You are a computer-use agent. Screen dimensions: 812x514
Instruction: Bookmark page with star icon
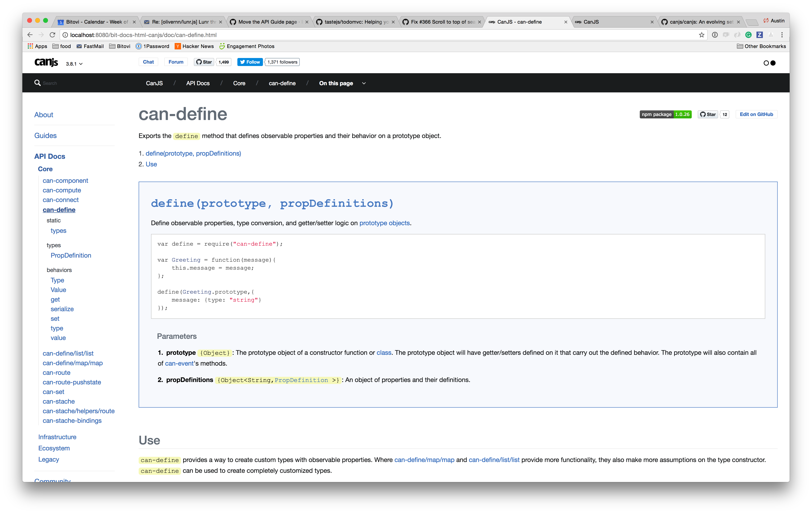[x=702, y=35]
